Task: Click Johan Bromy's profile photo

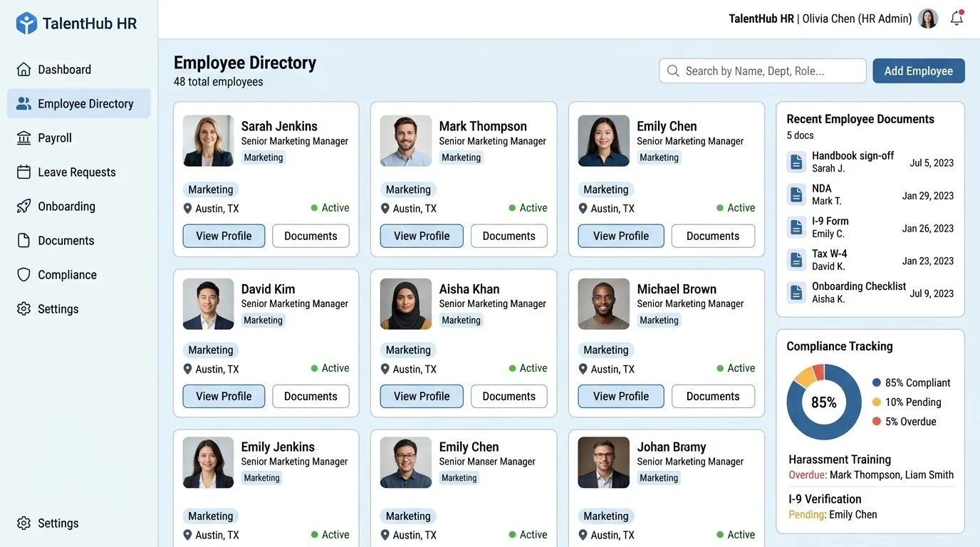Action: click(603, 462)
